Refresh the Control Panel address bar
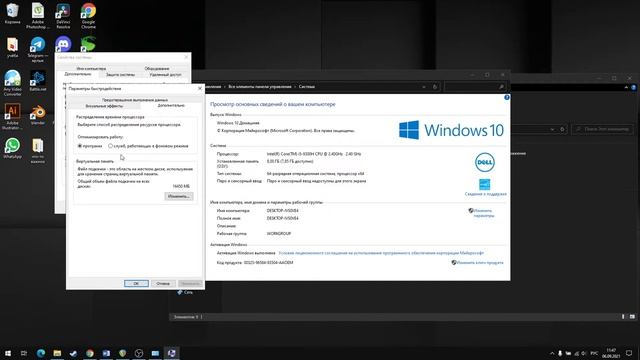This screenshot has width=640, height=360. [x=435, y=87]
